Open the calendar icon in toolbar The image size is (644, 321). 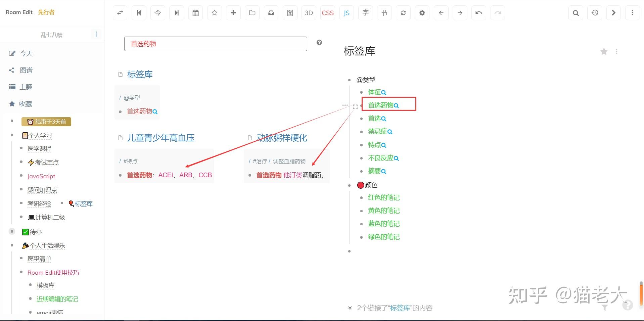195,13
